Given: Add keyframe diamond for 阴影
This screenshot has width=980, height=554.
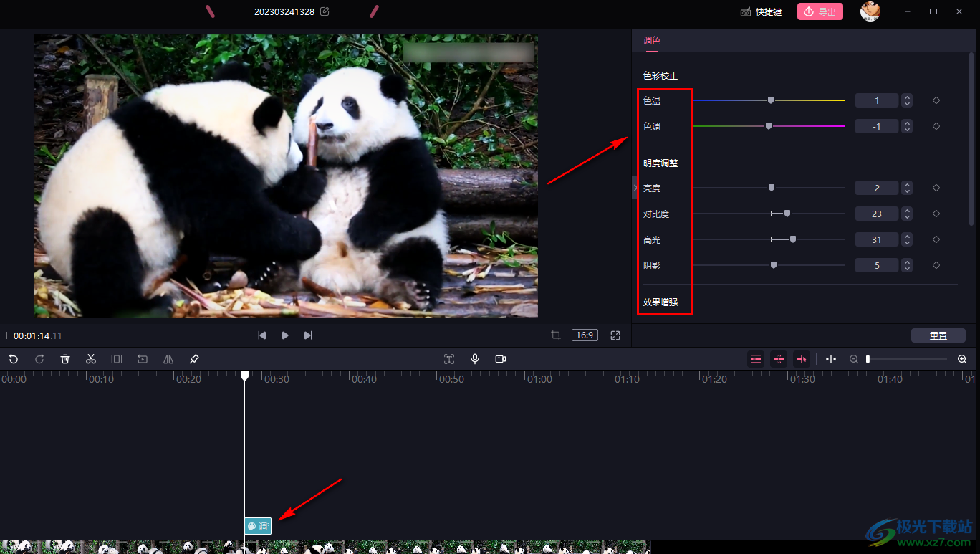Looking at the screenshot, I should pos(936,265).
